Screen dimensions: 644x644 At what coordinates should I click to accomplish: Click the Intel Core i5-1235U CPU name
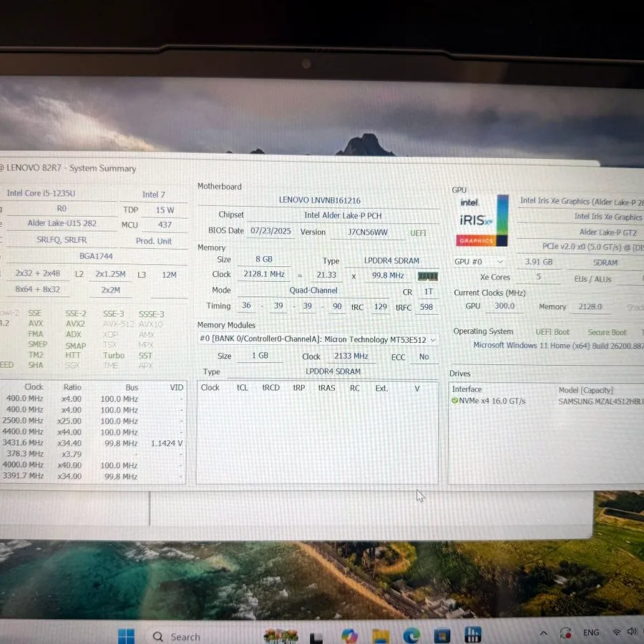click(x=41, y=193)
